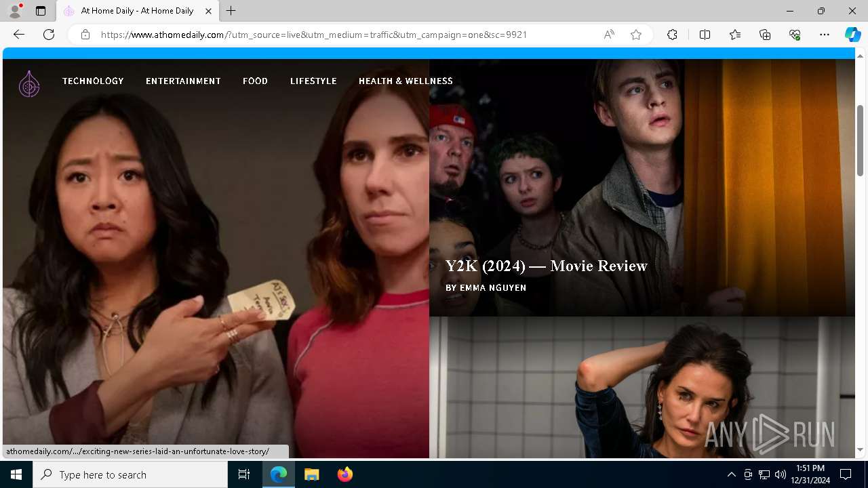Toggle split screen view
868x488 pixels.
click(x=705, y=35)
